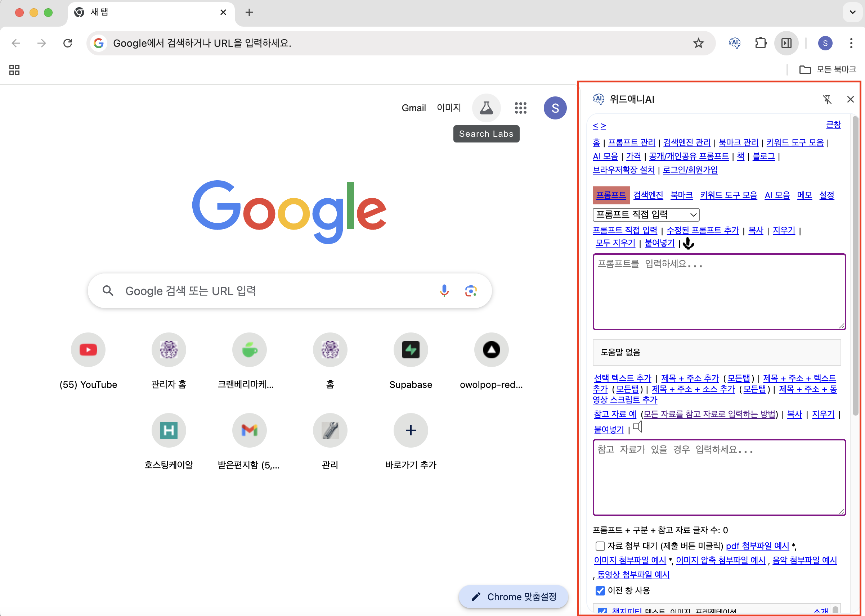Click the Search Labs flask icon

(486, 108)
